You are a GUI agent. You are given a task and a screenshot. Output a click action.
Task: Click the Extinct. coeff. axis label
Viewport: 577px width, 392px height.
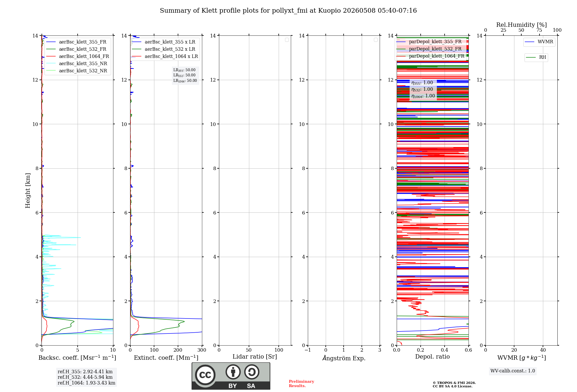point(166,358)
